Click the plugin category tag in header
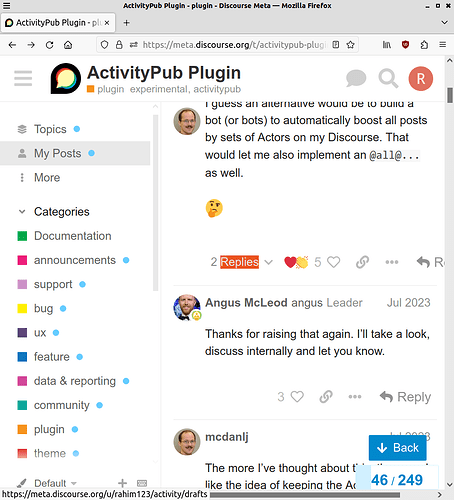This screenshot has height=500, width=454. pyautogui.click(x=106, y=89)
